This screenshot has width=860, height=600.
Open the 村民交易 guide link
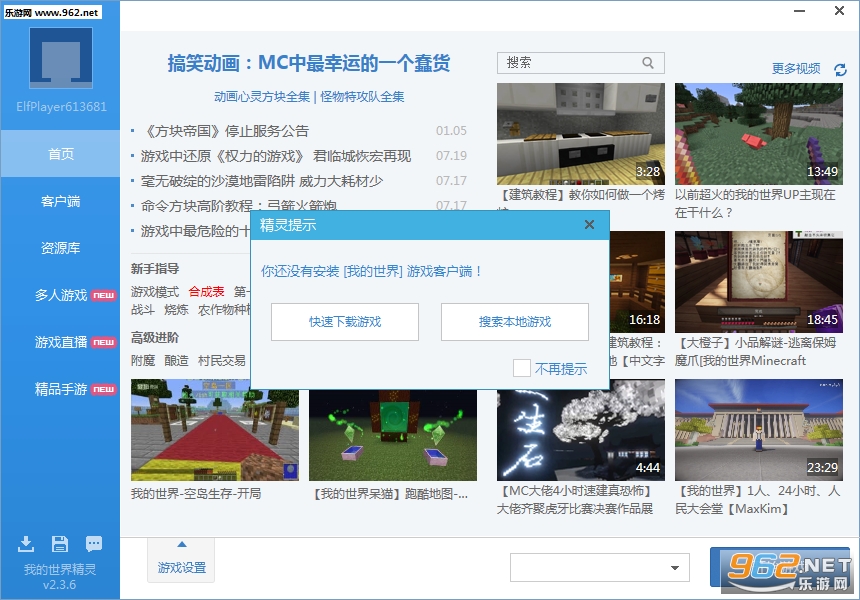pos(222,360)
